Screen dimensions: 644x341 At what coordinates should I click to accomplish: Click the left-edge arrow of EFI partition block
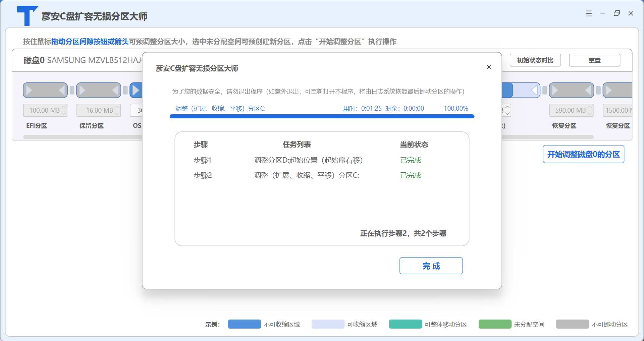(29, 90)
